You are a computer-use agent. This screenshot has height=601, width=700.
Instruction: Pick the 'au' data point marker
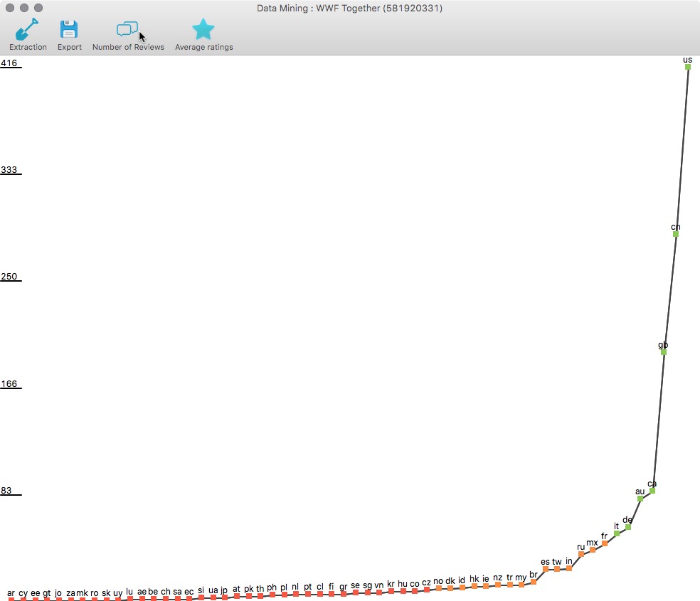click(640, 499)
